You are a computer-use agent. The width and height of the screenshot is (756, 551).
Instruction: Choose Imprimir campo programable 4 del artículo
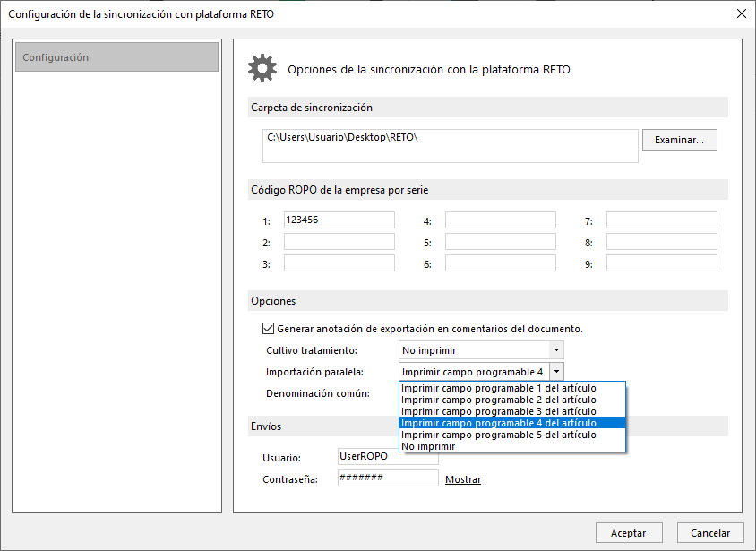tap(512, 423)
